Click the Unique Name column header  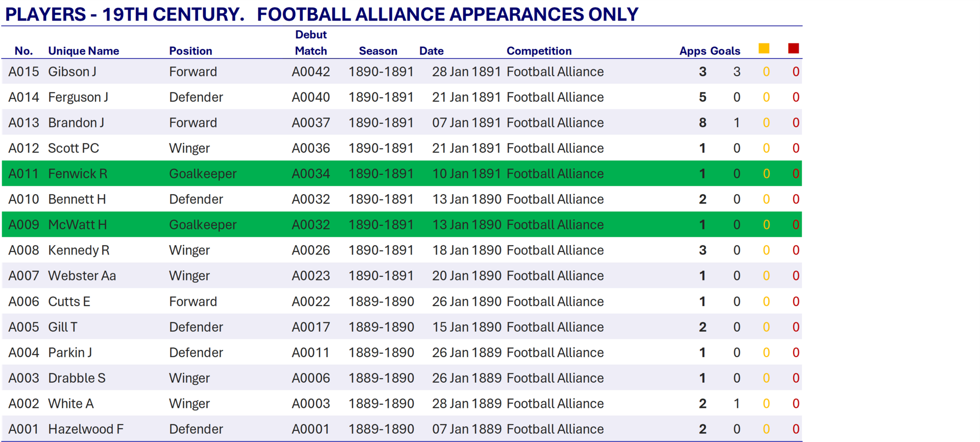coord(84,51)
